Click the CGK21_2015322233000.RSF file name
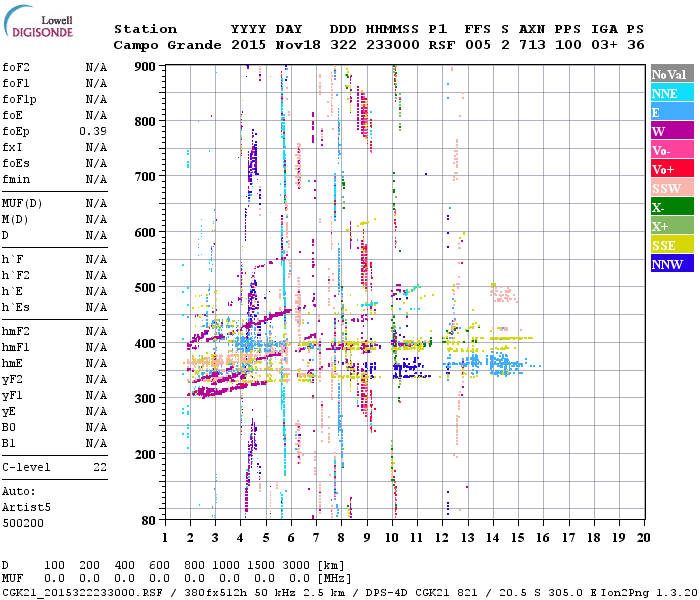Screen dimensions: 700x600 [82, 593]
